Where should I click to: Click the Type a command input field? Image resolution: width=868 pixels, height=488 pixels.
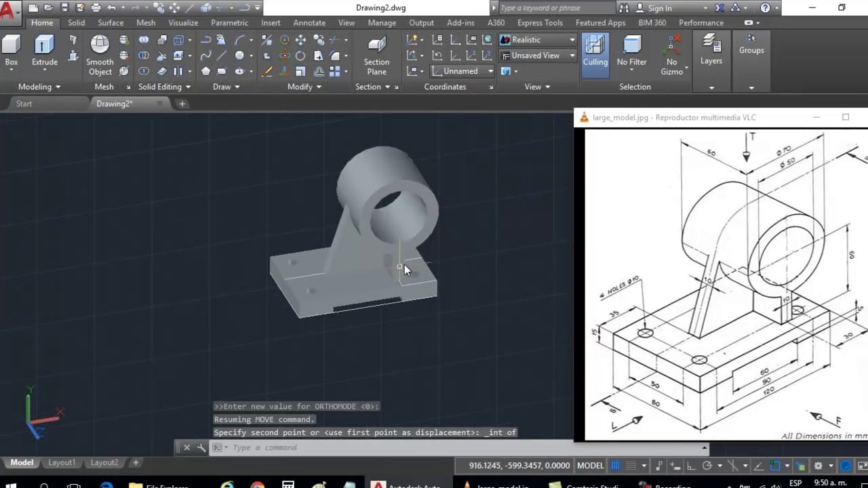click(264, 447)
